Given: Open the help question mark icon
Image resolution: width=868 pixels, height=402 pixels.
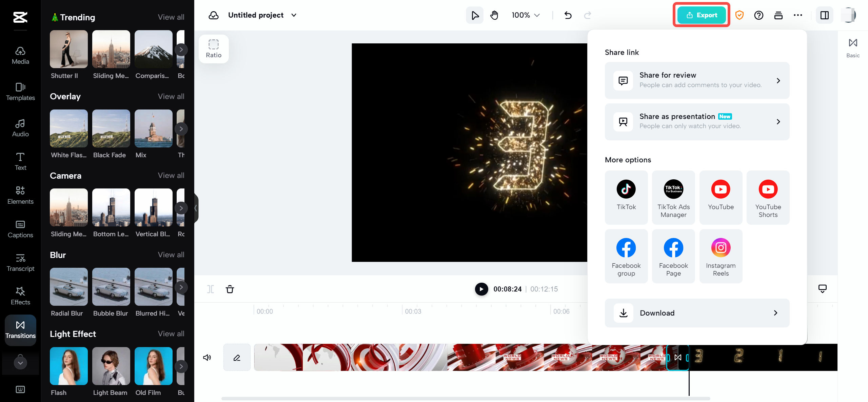Looking at the screenshot, I should click(x=759, y=15).
